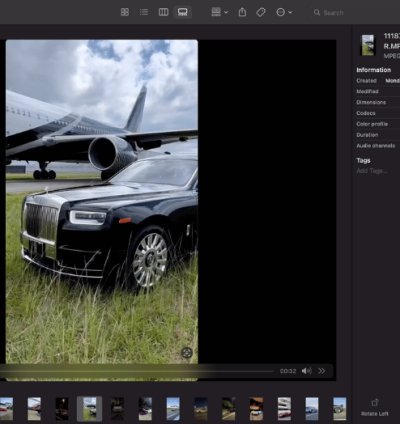
Task: Click the Tags heading
Action: tap(363, 160)
